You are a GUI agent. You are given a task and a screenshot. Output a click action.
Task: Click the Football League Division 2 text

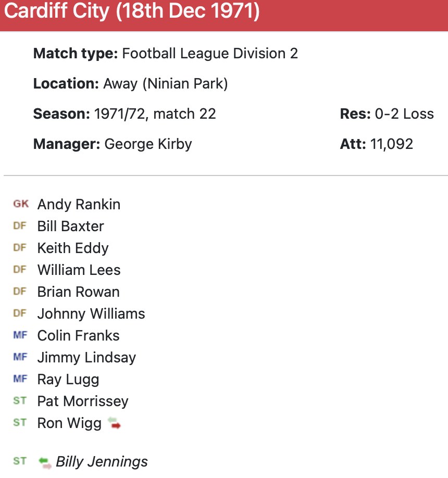tap(210, 53)
